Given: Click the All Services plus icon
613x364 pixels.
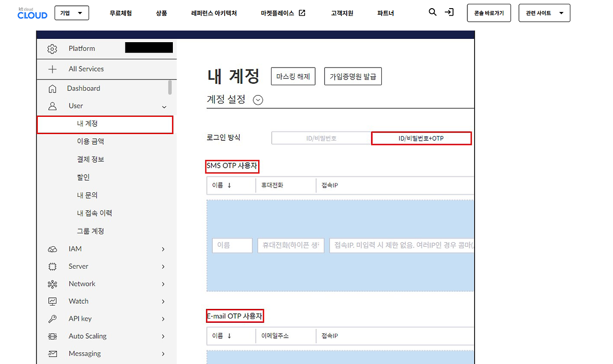Looking at the screenshot, I should pyautogui.click(x=52, y=69).
